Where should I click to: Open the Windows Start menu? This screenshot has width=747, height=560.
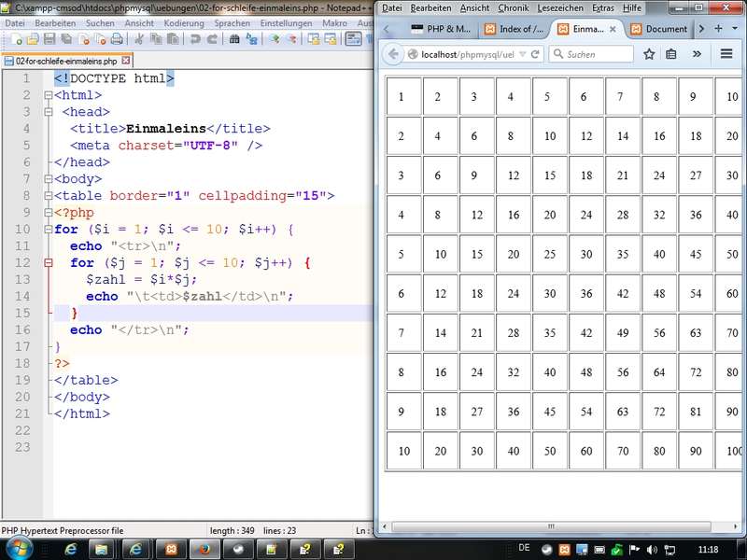[19, 549]
